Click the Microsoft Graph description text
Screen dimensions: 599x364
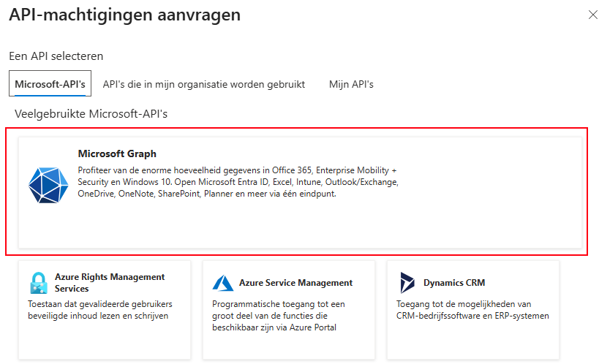(238, 182)
